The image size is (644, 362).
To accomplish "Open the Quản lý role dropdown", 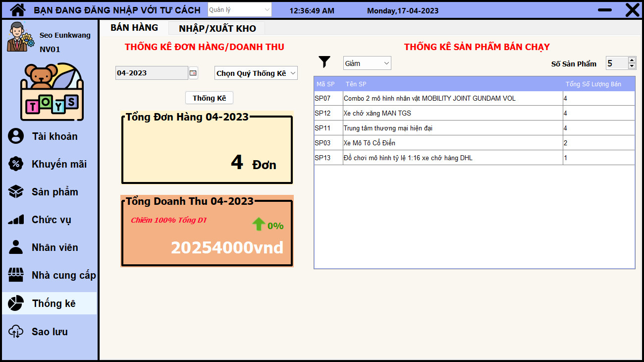I will pyautogui.click(x=239, y=9).
